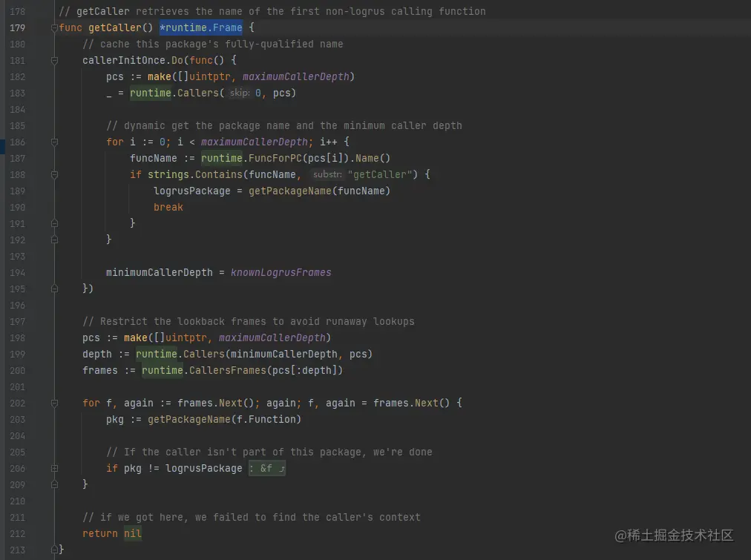Screen dimensions: 751x560
Task: Collapse the for loop fold on line 186
Action: point(54,142)
